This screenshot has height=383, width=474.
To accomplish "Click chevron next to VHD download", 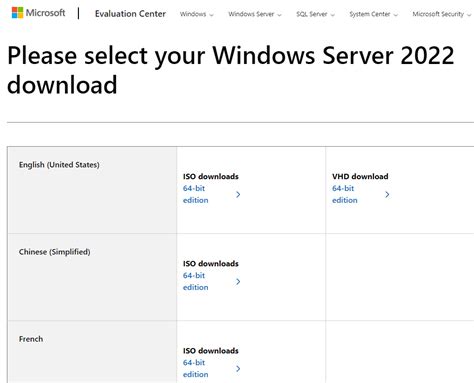I will coord(387,194).
